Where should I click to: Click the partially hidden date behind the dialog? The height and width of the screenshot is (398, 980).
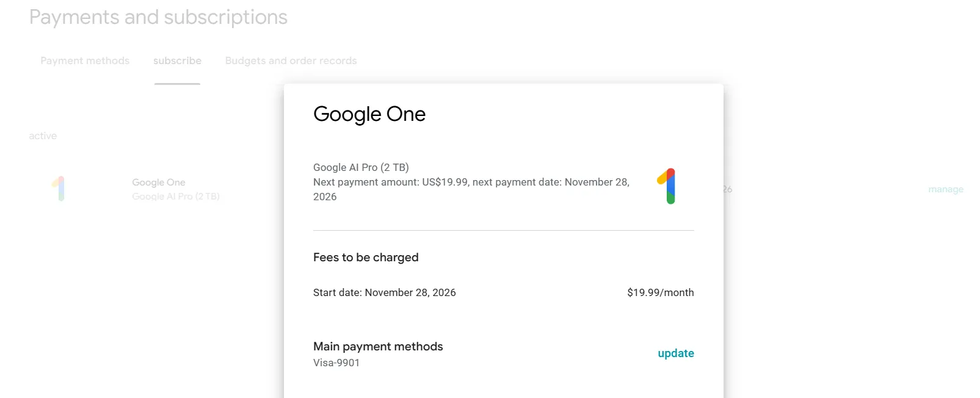727,190
